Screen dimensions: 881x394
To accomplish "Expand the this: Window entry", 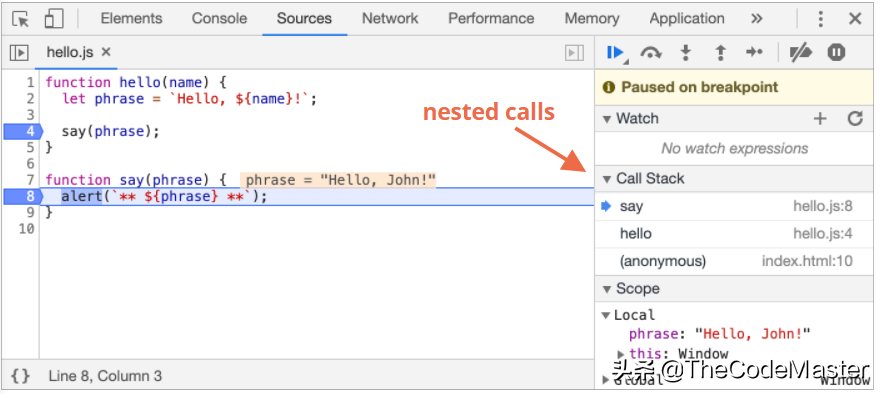I will (621, 354).
